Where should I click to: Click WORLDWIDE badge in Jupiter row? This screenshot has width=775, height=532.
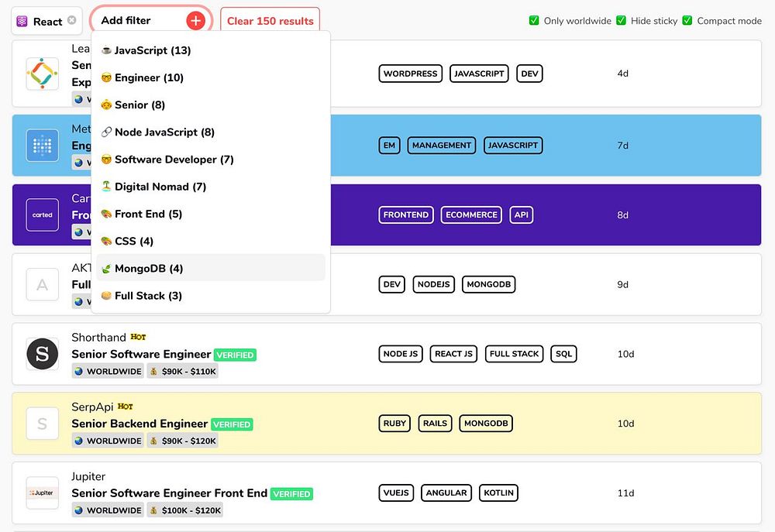click(108, 510)
